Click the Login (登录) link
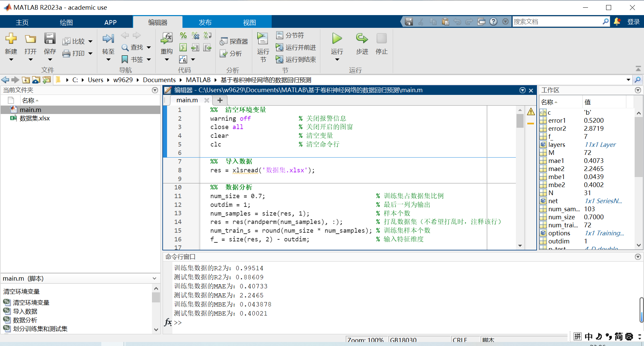Screen dimensions: 644x346 [x=633, y=22]
